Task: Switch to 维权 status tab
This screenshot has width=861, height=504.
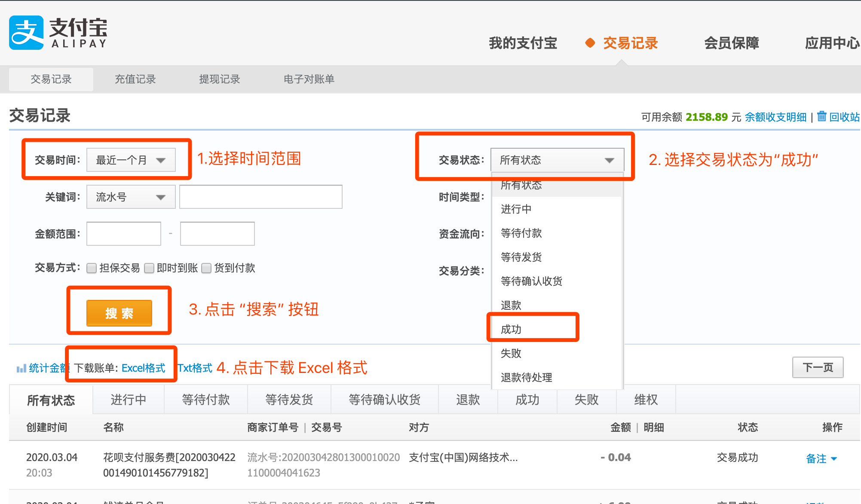Action: pos(646,400)
